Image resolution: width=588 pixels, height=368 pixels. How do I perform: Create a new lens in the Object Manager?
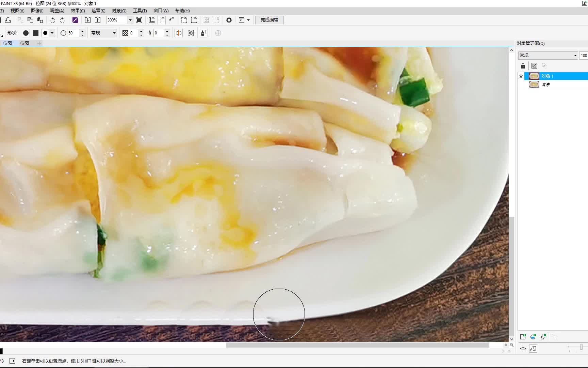533,337
